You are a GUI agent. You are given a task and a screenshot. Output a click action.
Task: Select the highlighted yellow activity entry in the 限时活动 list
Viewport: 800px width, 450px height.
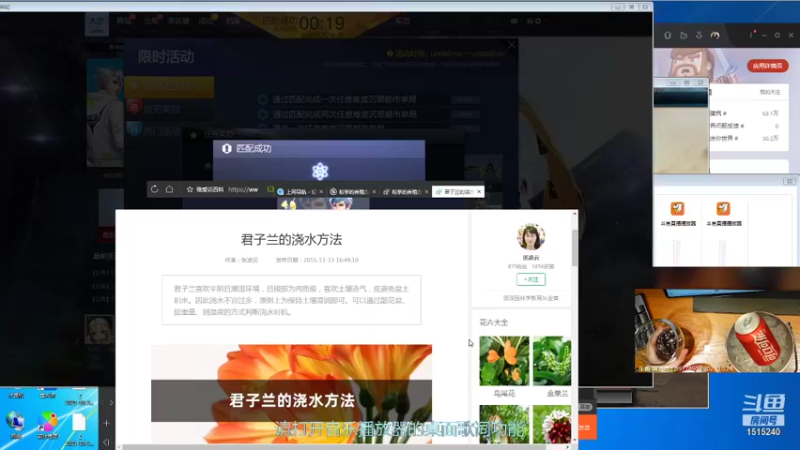coord(169,87)
